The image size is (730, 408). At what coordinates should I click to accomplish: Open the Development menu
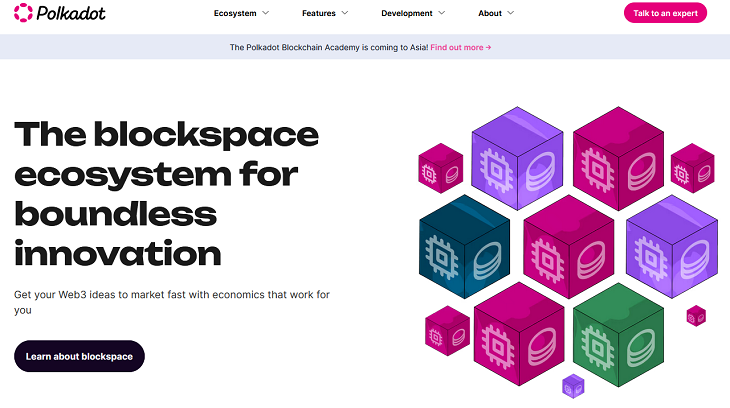click(407, 13)
